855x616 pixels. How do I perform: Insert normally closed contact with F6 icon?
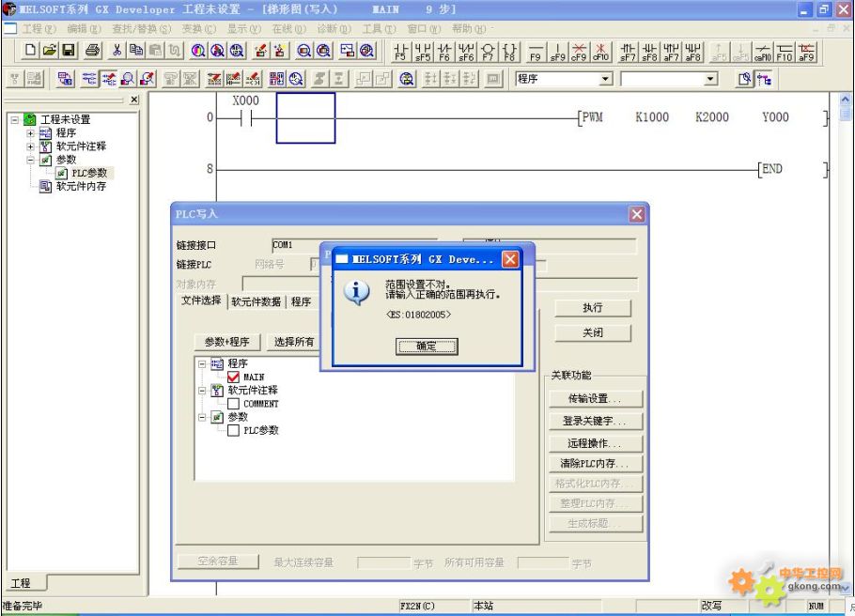[444, 52]
